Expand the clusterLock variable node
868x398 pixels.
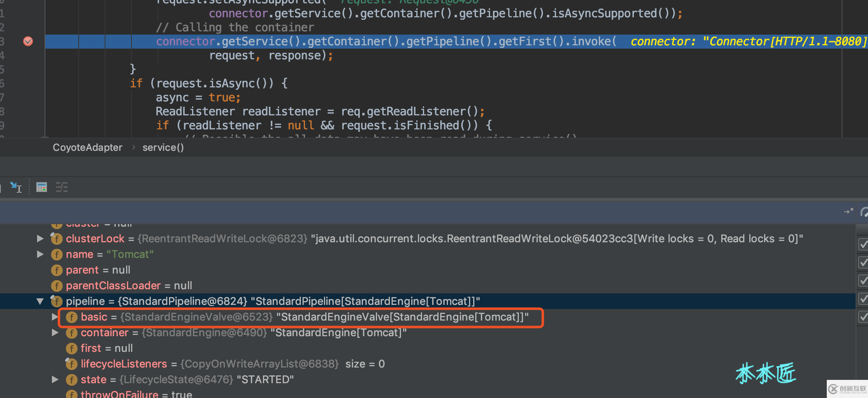click(40, 239)
